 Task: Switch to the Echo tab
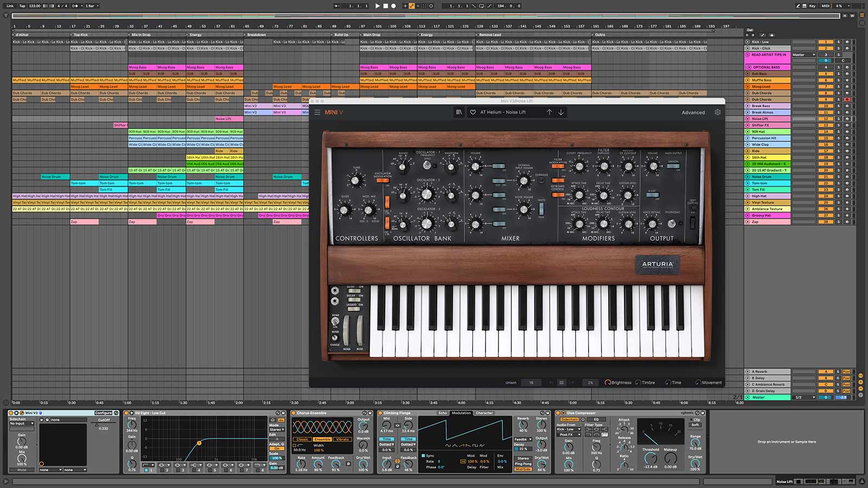click(x=443, y=413)
